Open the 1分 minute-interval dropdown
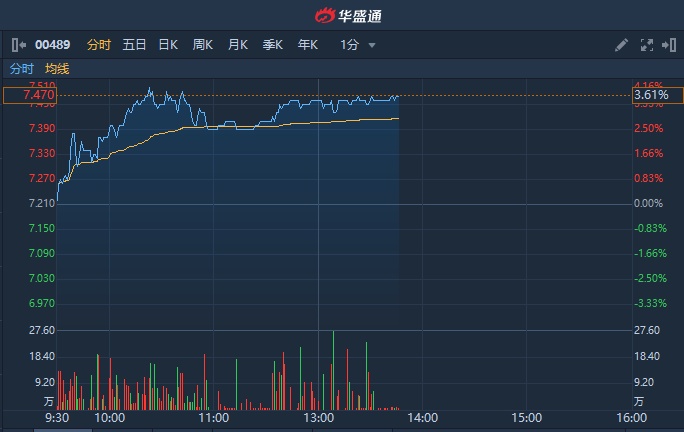The image size is (684, 432). click(350, 45)
